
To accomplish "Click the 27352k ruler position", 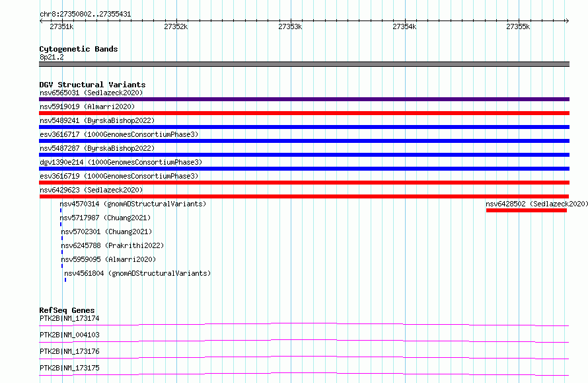I will [x=176, y=26].
